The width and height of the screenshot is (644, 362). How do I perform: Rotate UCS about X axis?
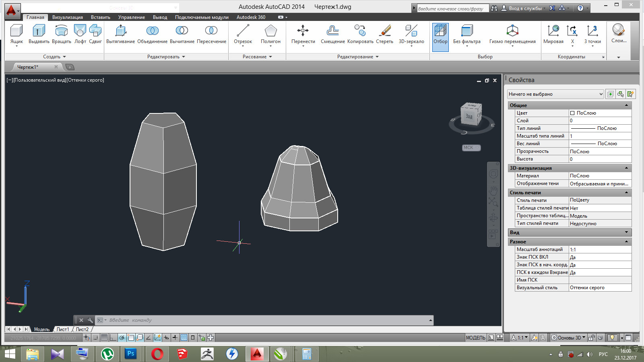point(572,34)
